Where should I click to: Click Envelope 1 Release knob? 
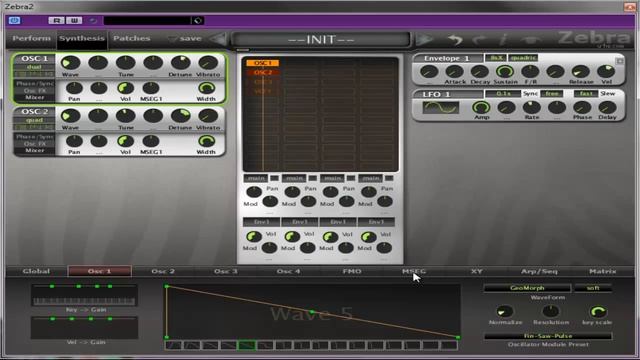[x=581, y=72]
